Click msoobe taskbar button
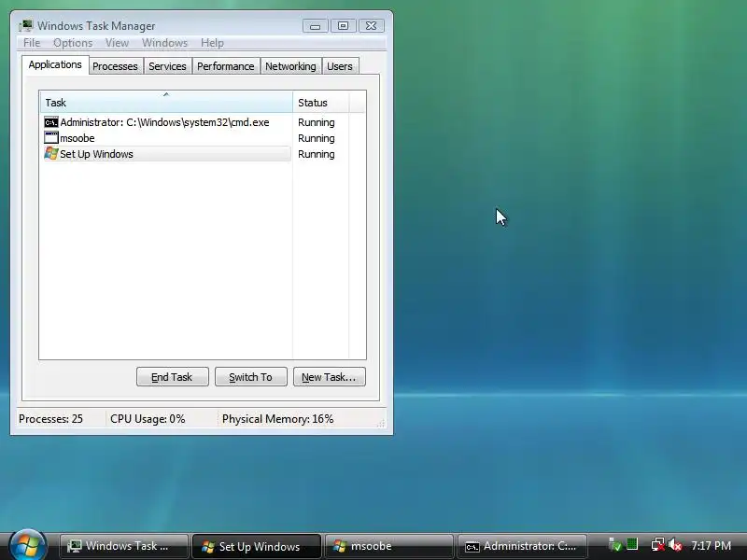This screenshot has height=560, width=747. [x=388, y=546]
